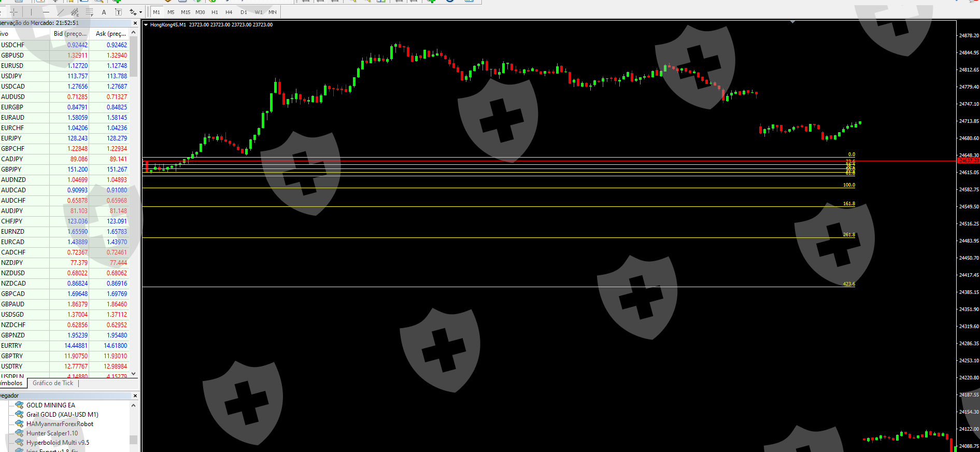Image resolution: width=980 pixels, height=452 pixels.
Task: Switch chart to M15 timeframe
Action: [186, 12]
